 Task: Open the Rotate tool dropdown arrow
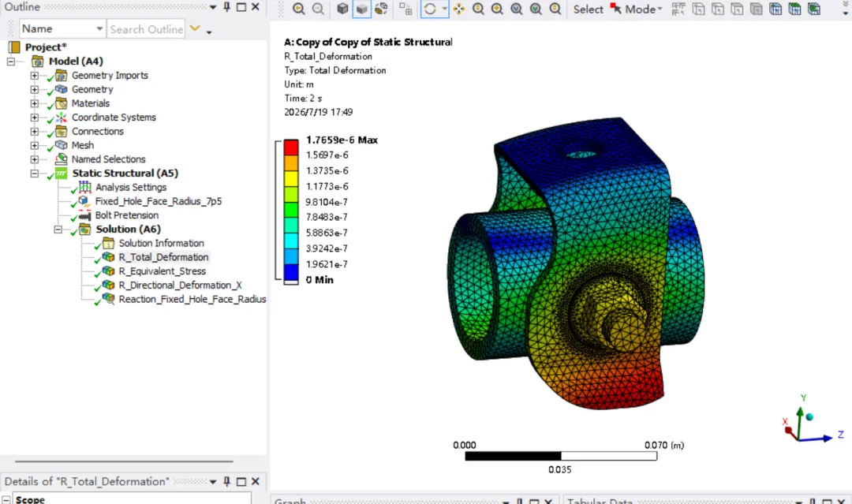tap(444, 9)
